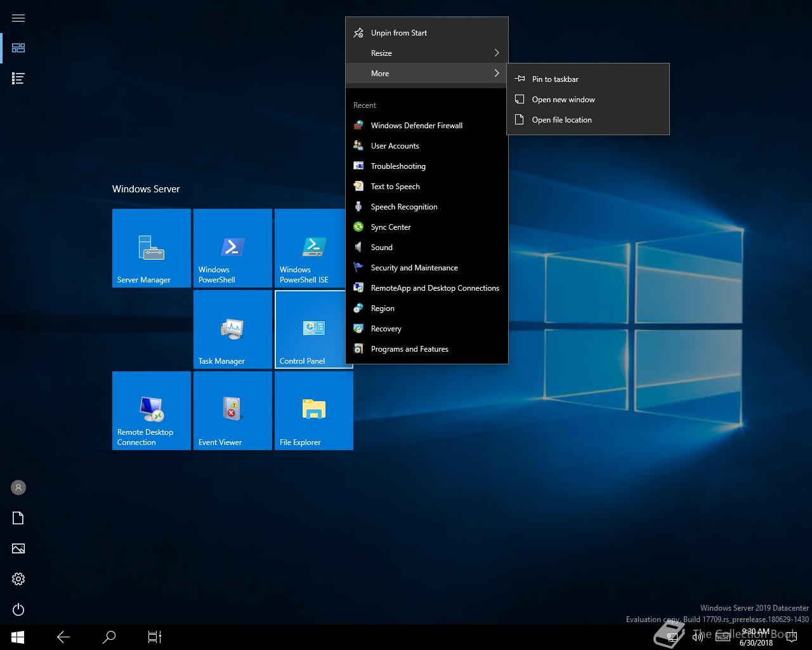Choose Open file location
This screenshot has height=650, width=812.
click(588, 120)
